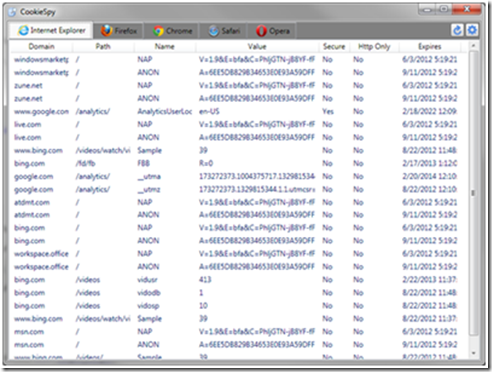This screenshot has width=492, height=372.
Task: Click the expiry date '2/17/2013 1:12:0'
Action: (430, 163)
